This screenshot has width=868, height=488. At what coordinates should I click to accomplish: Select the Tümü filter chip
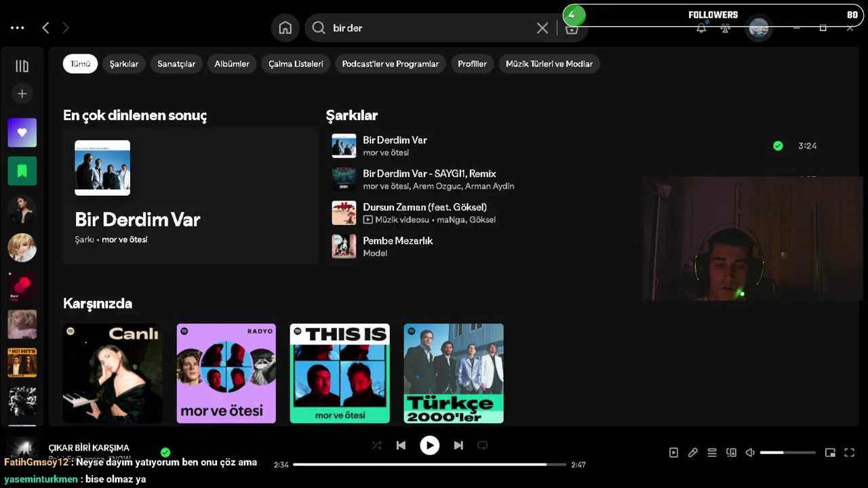(x=80, y=64)
